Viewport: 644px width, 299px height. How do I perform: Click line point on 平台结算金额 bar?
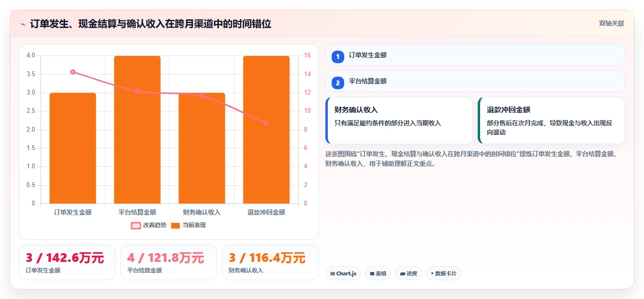click(137, 91)
